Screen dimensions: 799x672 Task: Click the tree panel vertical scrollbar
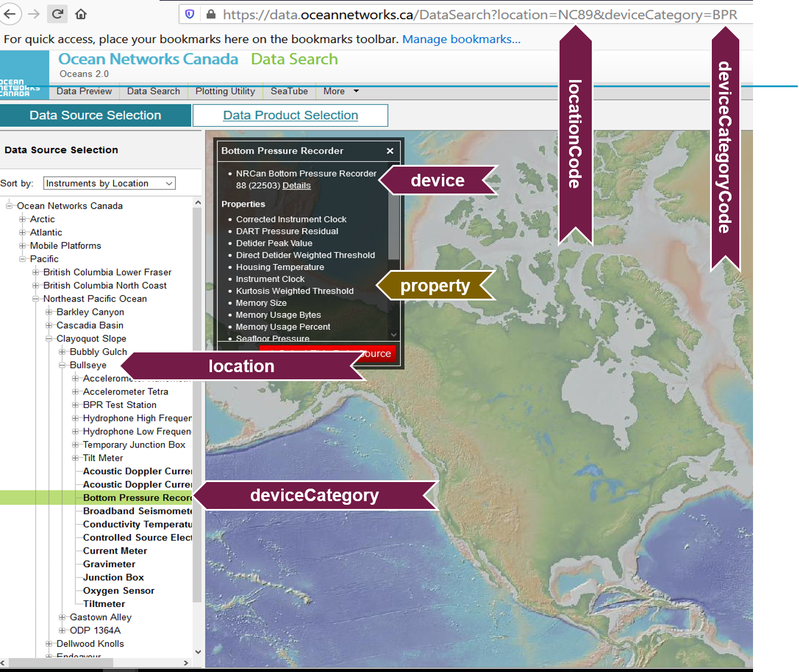tap(198, 406)
